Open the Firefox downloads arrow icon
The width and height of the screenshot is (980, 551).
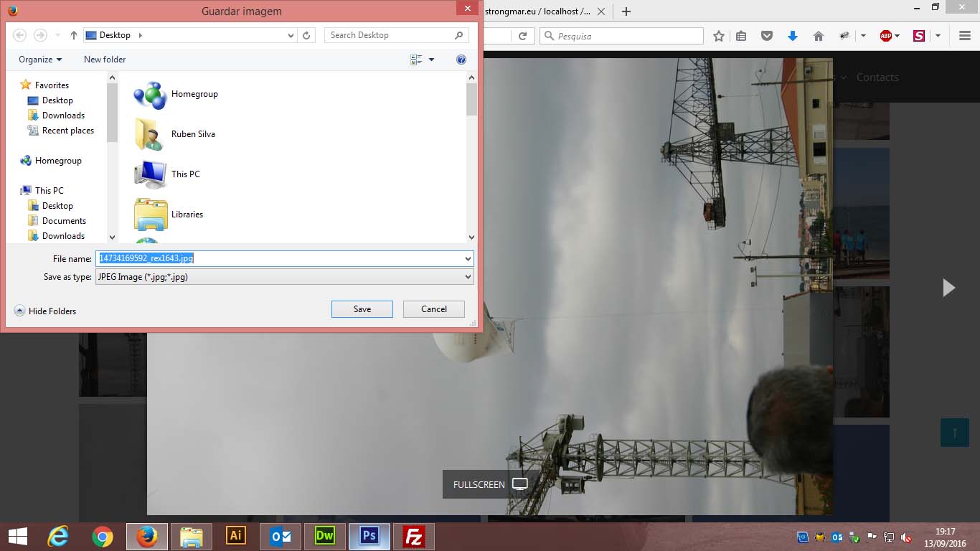click(793, 36)
